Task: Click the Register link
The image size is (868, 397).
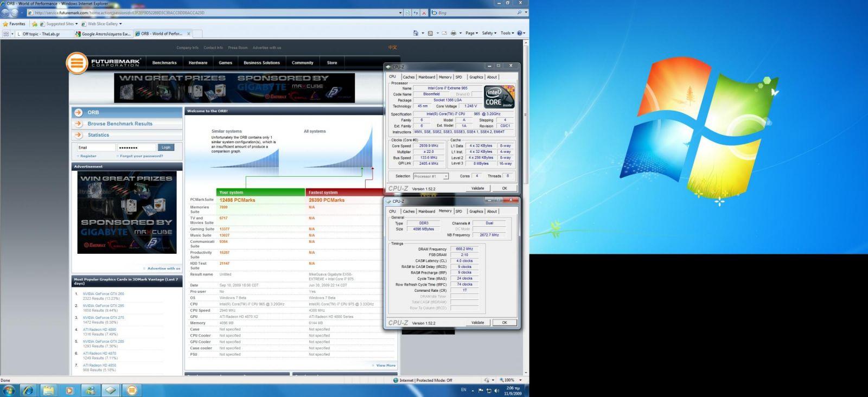Action: [88, 156]
